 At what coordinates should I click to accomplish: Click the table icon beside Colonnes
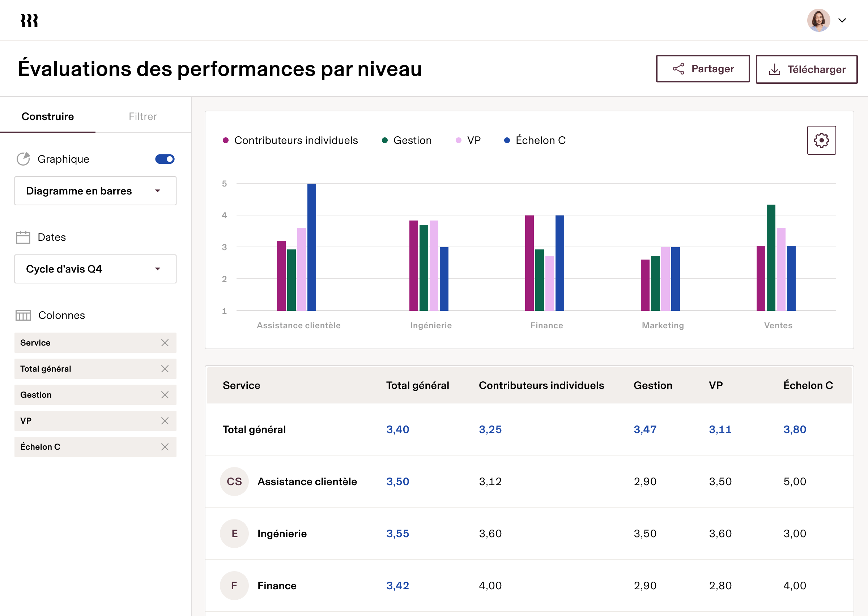pos(23,315)
